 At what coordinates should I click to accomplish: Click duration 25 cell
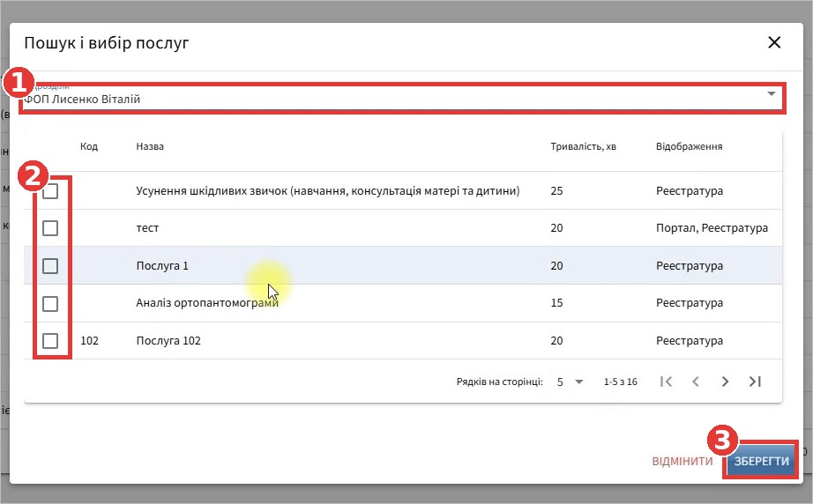pos(557,190)
